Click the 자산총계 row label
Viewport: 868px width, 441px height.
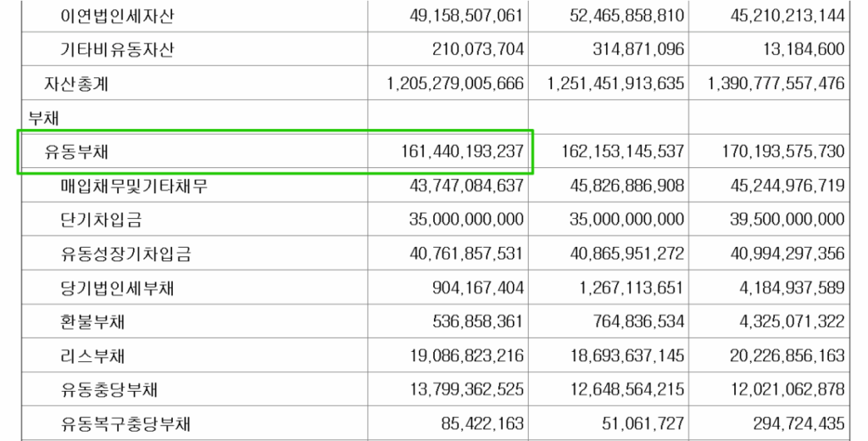pyautogui.click(x=76, y=84)
